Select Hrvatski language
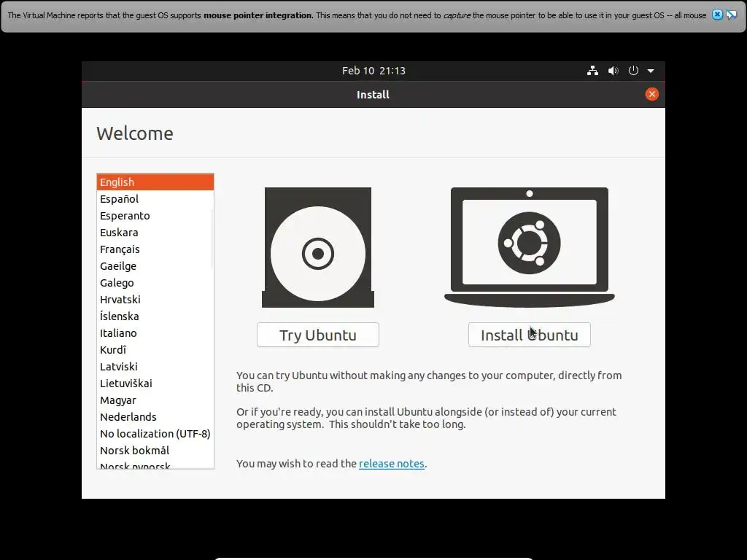The width and height of the screenshot is (747, 560). [x=155, y=299]
